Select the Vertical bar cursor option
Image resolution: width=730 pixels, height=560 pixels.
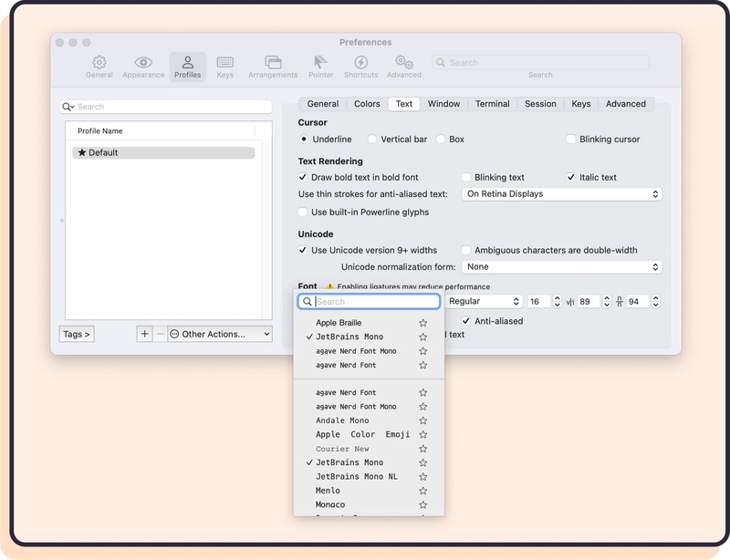point(372,140)
